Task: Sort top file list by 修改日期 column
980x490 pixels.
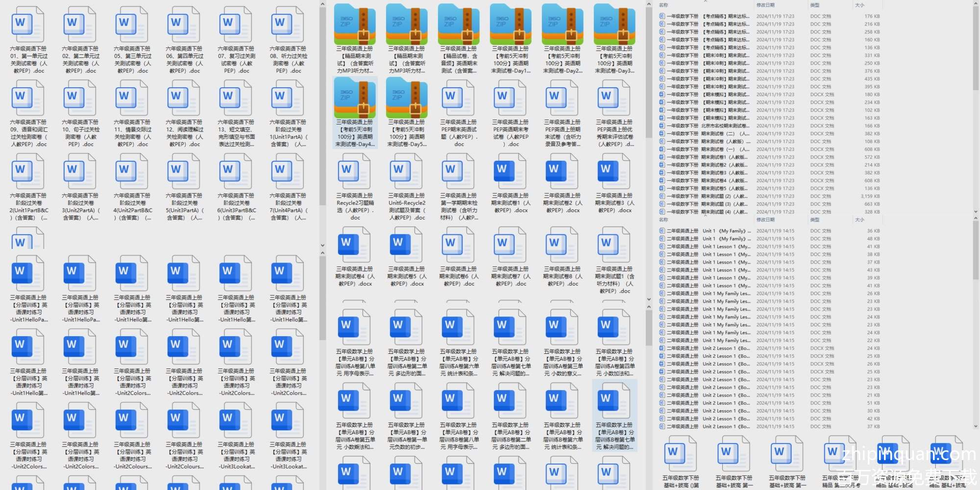Action: (765, 5)
